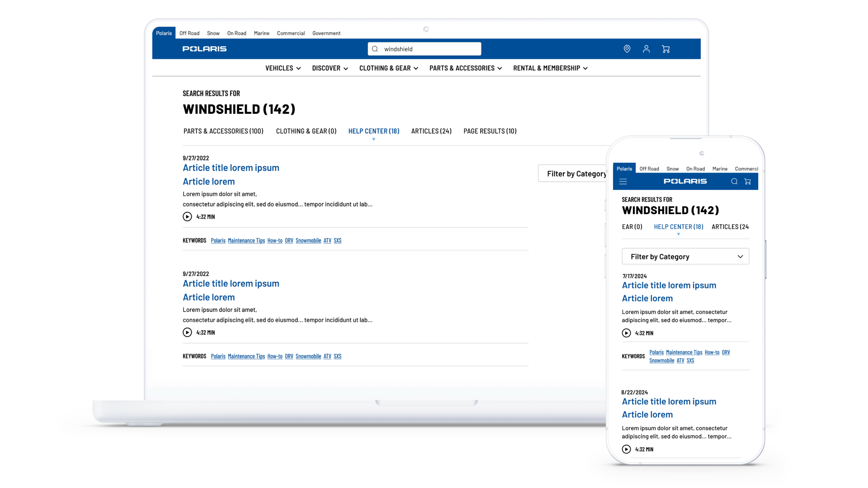Image resolution: width=868 pixels, height=488 pixels.
Task: Expand the Vehicles navigation menu
Action: [x=283, y=68]
